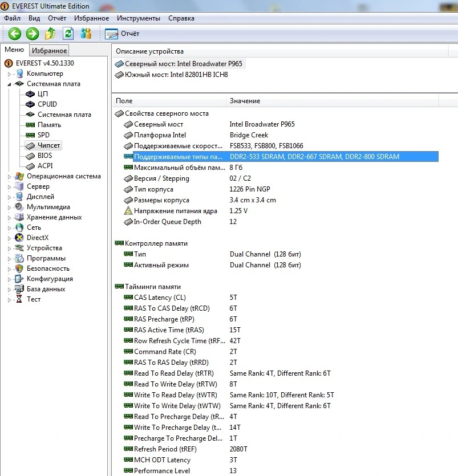Select the Память memory icon
Screen dimensions: 458x476
tap(30, 125)
